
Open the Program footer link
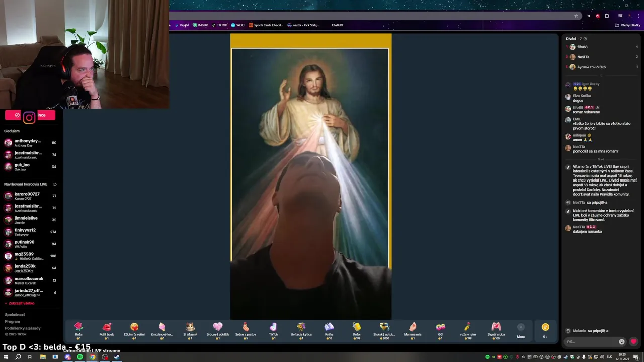tap(12, 321)
